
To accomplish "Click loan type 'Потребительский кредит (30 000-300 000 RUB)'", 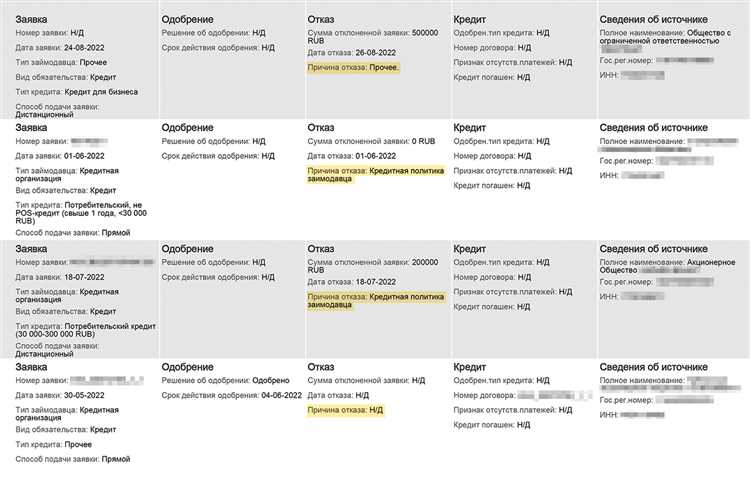I will [x=82, y=330].
